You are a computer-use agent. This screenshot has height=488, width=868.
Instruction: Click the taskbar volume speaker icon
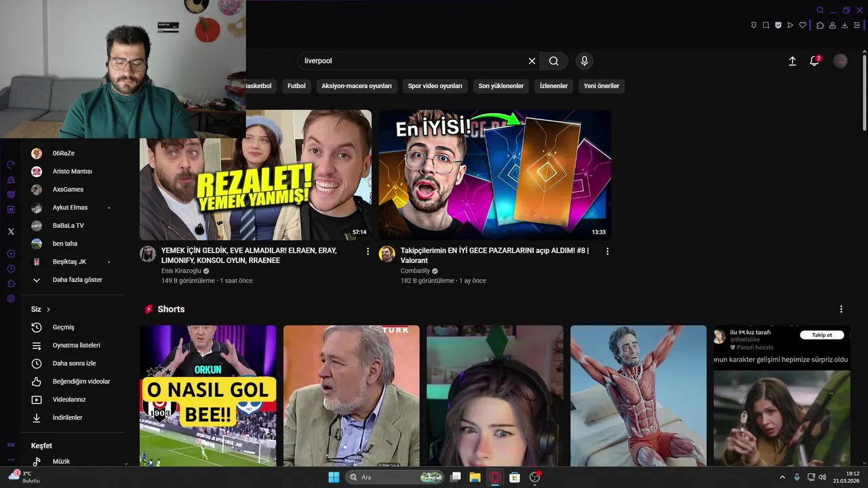point(823,477)
